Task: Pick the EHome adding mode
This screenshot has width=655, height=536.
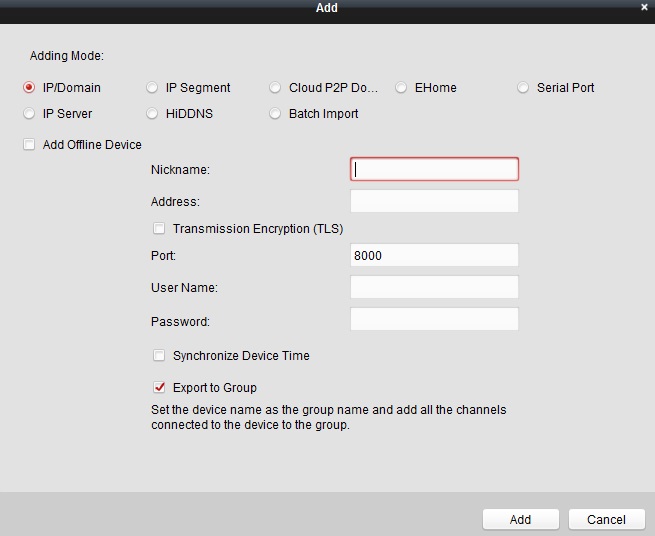Action: pos(402,88)
